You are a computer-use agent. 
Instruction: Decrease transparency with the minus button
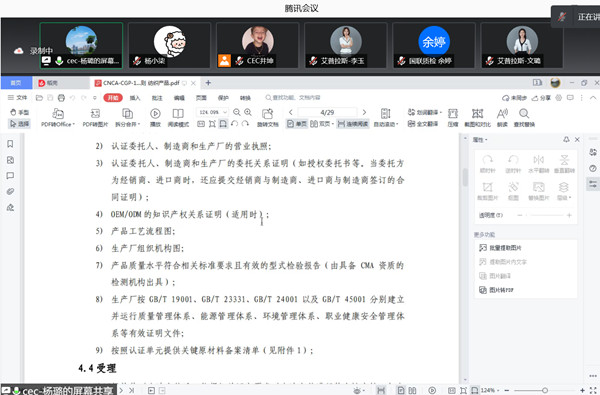coord(520,215)
